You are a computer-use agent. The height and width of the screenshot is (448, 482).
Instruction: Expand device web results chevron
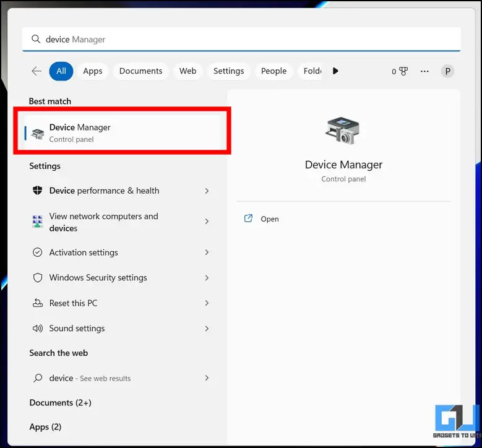207,378
